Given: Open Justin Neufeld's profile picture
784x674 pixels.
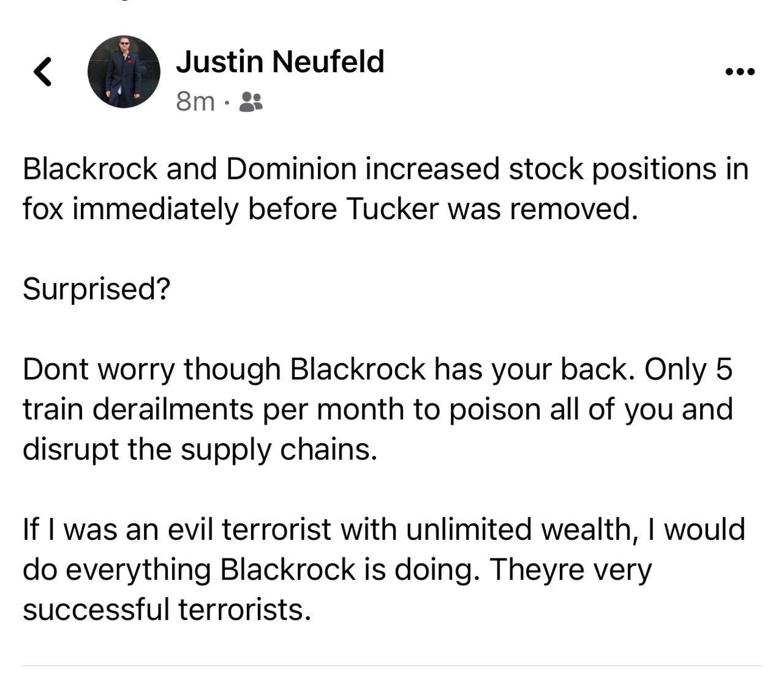Looking at the screenshot, I should coord(124,72).
